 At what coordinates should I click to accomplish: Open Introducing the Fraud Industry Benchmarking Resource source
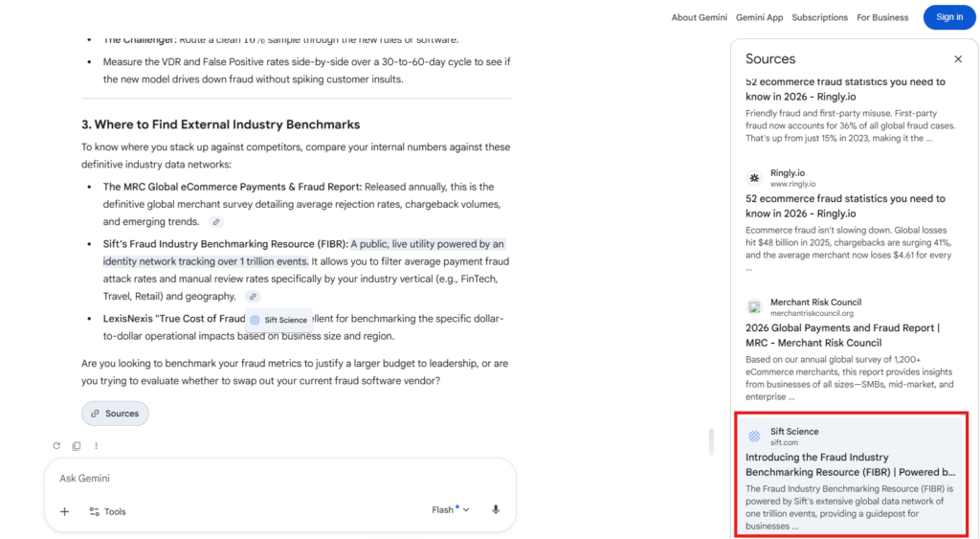click(850, 464)
